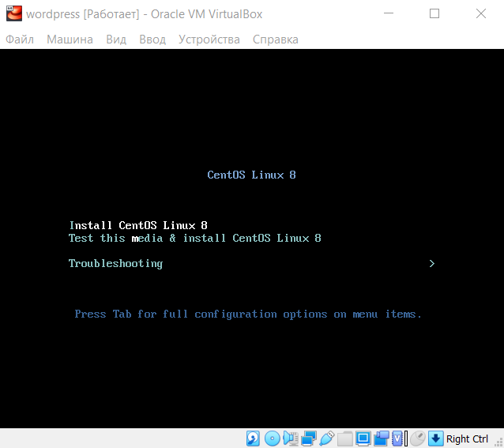Click the network adapters status icon
Viewport: 504px width, 448px height.
(309, 439)
